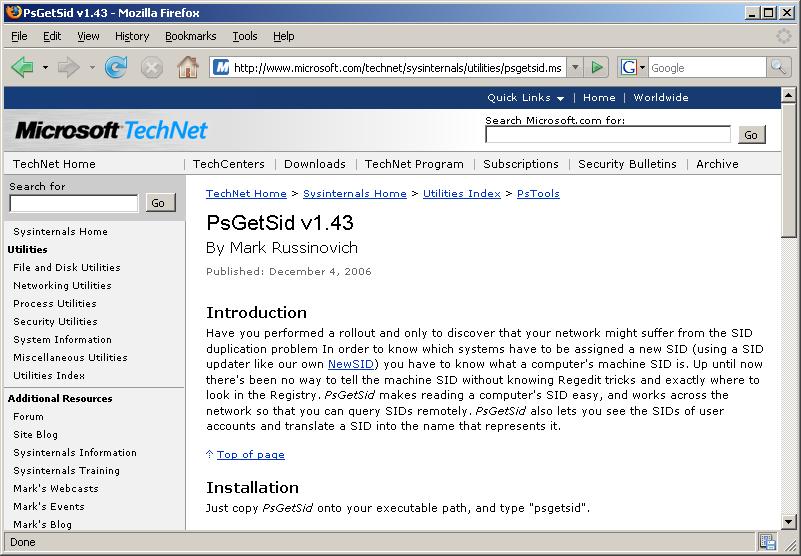Select the TechCenters navigation tab

pyautogui.click(x=228, y=164)
